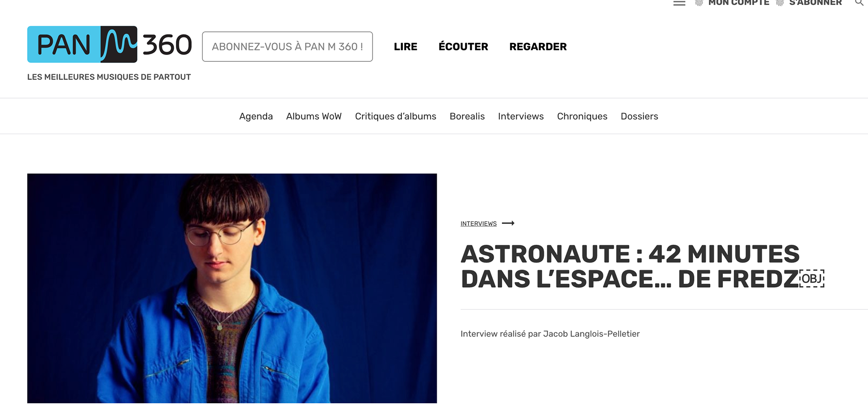Click the PAN M 360 logo

(109, 44)
